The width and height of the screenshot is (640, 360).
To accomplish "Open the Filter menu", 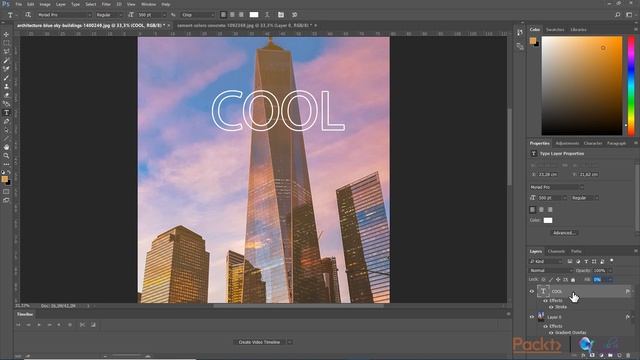I will click(x=106, y=4).
